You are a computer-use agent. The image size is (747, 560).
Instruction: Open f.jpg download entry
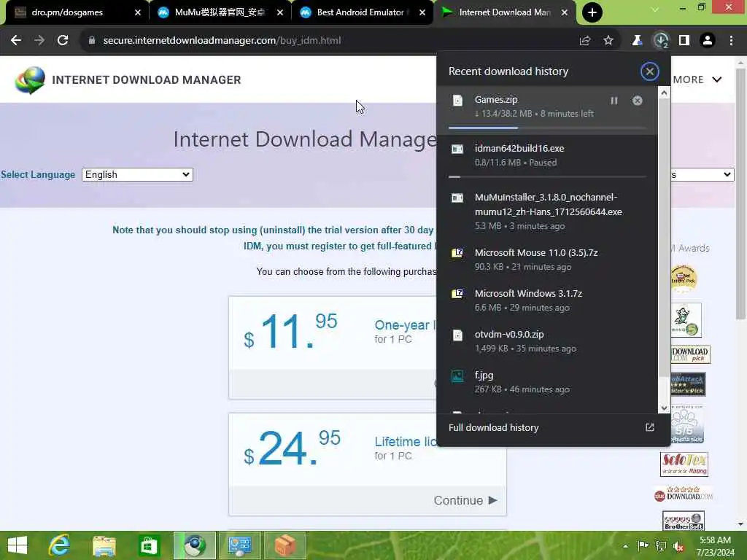pyautogui.click(x=547, y=382)
